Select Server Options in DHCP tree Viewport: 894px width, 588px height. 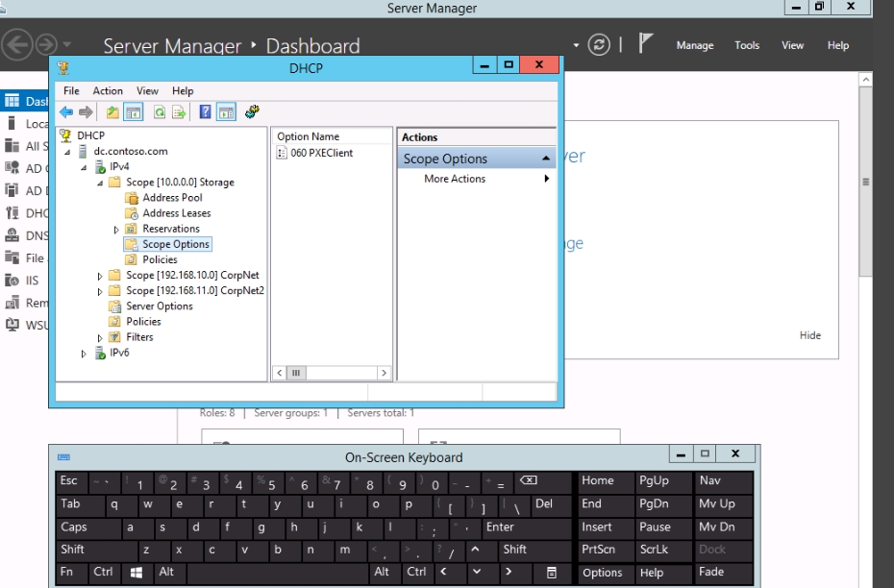coord(159,306)
